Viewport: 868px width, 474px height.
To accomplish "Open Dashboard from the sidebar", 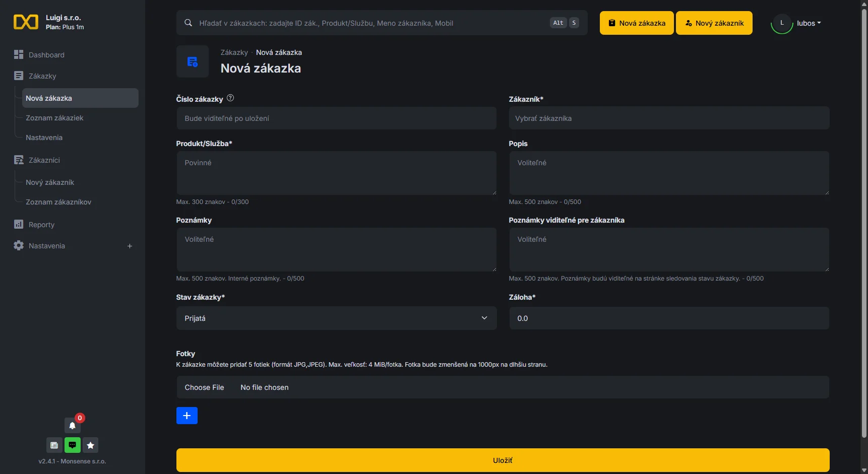I will (x=46, y=55).
